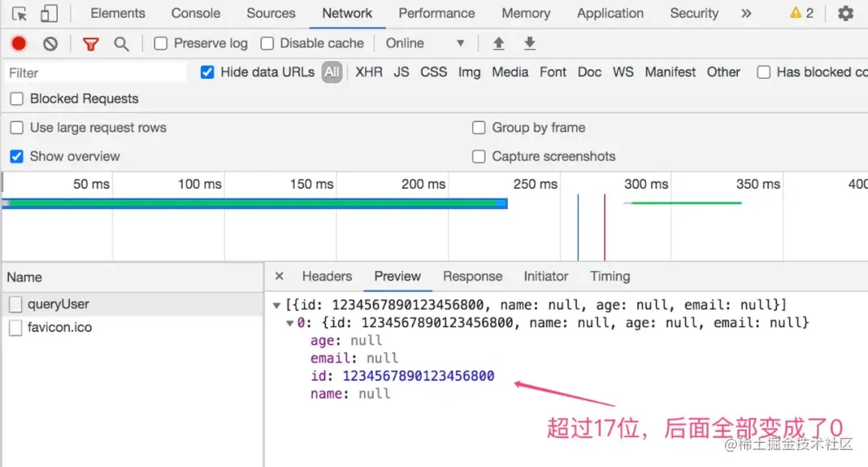Image resolution: width=868 pixels, height=467 pixels.
Task: Click the blue-green overview request bar
Action: pos(255,203)
